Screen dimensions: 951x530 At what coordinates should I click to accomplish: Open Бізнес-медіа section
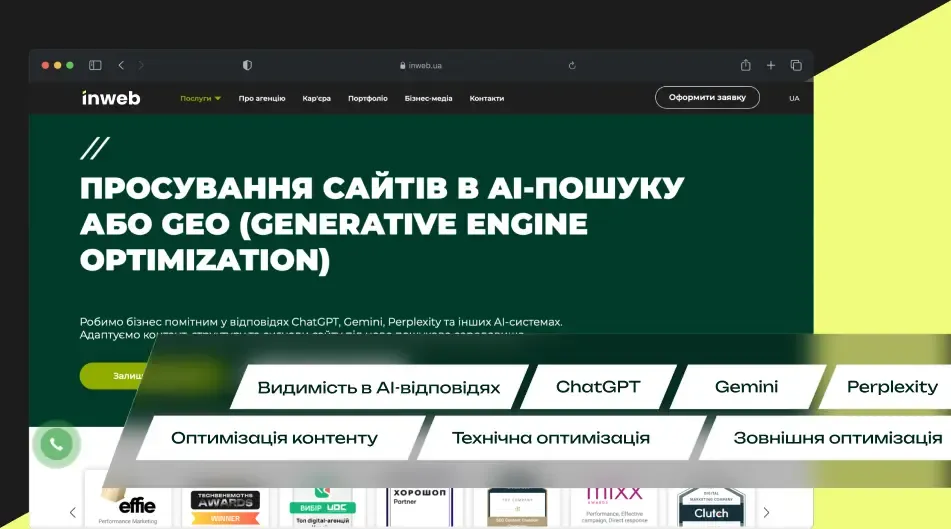tap(428, 98)
